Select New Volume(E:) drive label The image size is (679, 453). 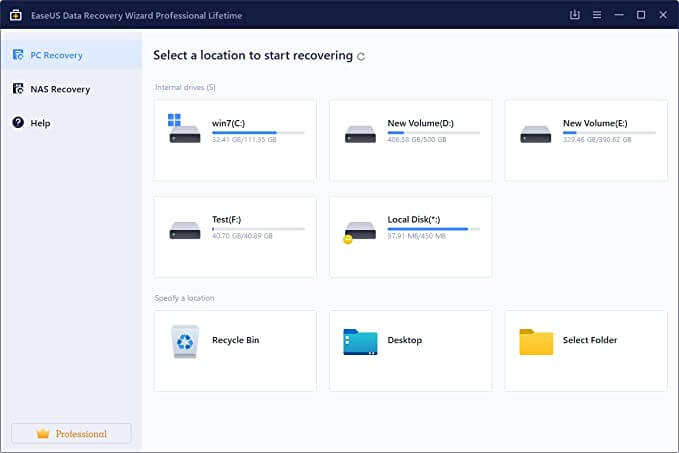click(595, 123)
